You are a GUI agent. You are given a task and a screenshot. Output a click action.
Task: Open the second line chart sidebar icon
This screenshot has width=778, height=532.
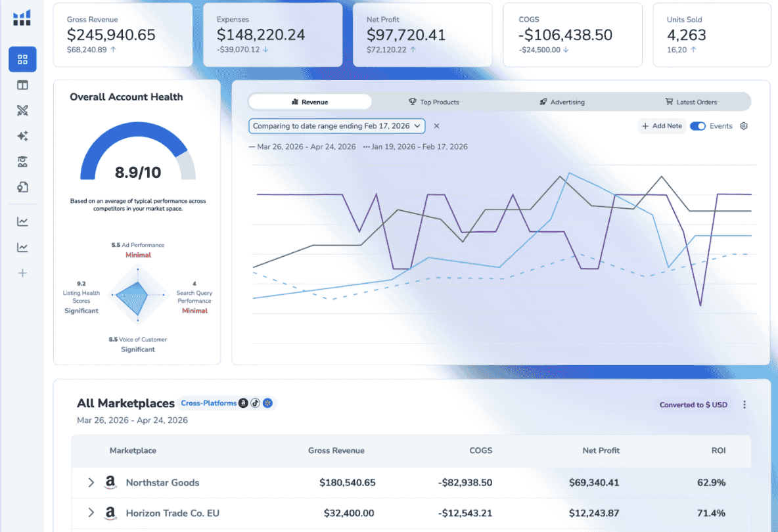coord(22,248)
